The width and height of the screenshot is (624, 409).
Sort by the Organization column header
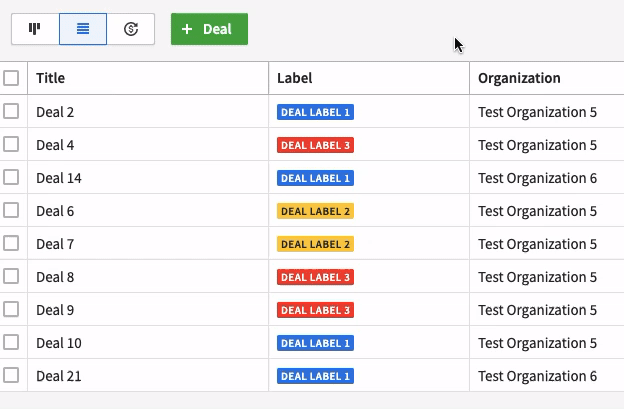(x=519, y=78)
